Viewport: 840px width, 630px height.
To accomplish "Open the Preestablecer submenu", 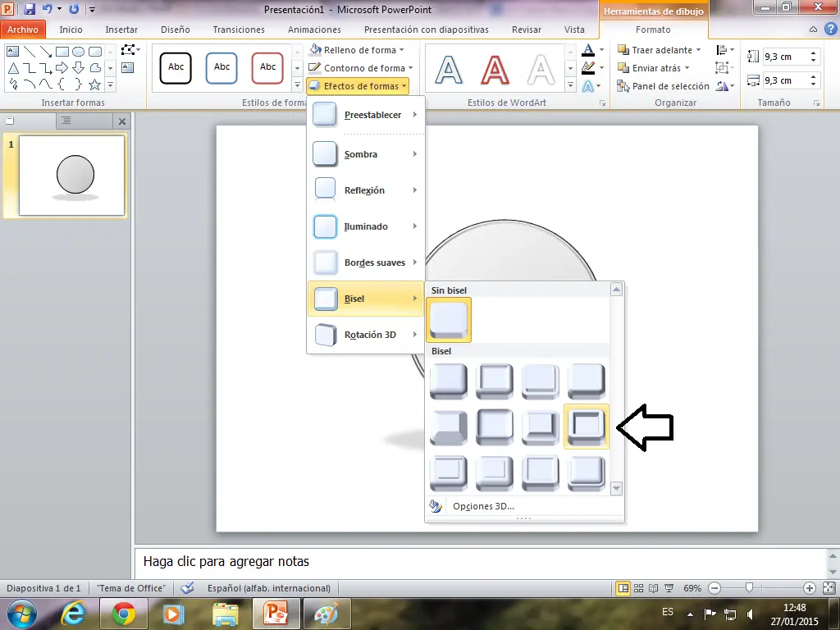I will [366, 115].
